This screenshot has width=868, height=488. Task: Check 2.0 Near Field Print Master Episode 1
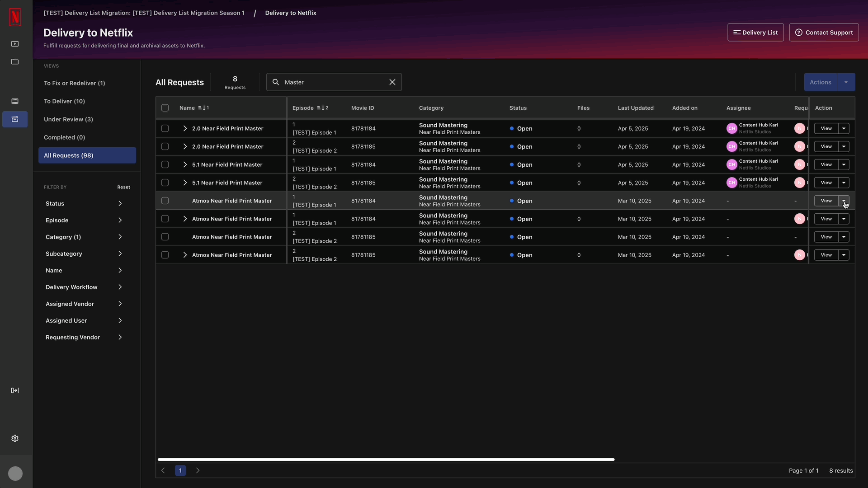pos(165,128)
